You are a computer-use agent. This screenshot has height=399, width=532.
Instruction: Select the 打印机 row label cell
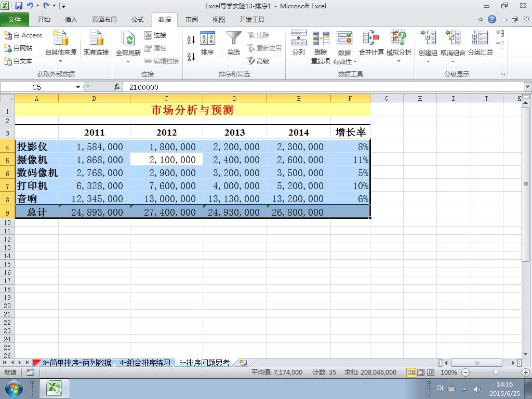[x=37, y=185]
